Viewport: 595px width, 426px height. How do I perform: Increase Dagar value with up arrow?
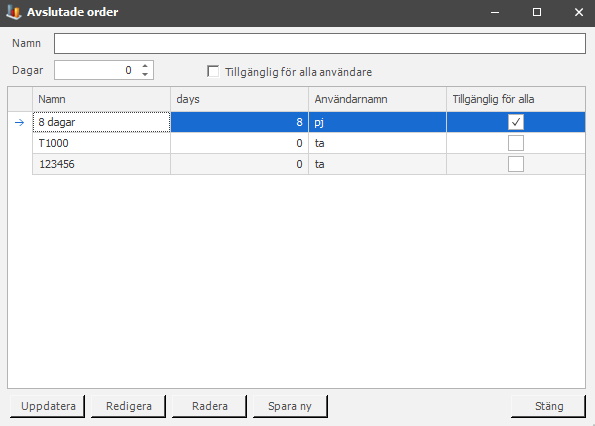(x=145, y=66)
